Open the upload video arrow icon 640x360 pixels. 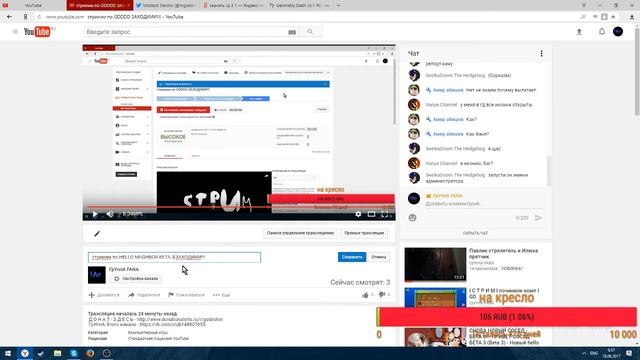(579, 32)
